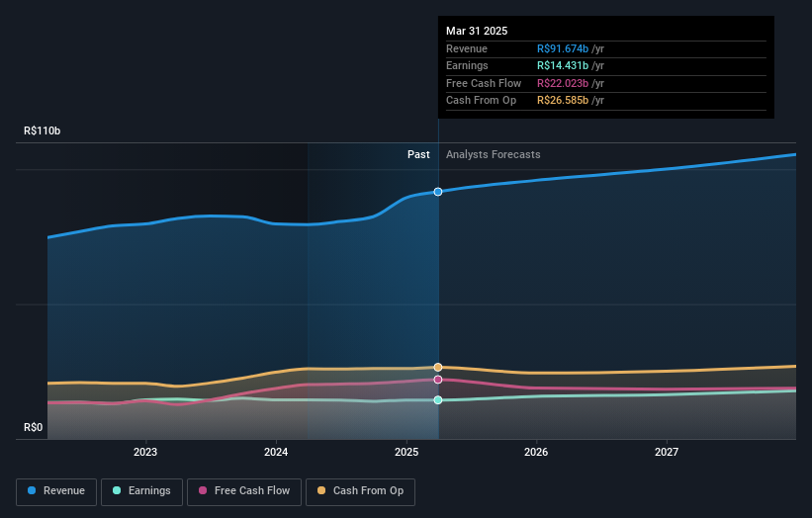Click the Mar 31 2025 tooltip date
This screenshot has height=518, width=812.
pos(477,31)
